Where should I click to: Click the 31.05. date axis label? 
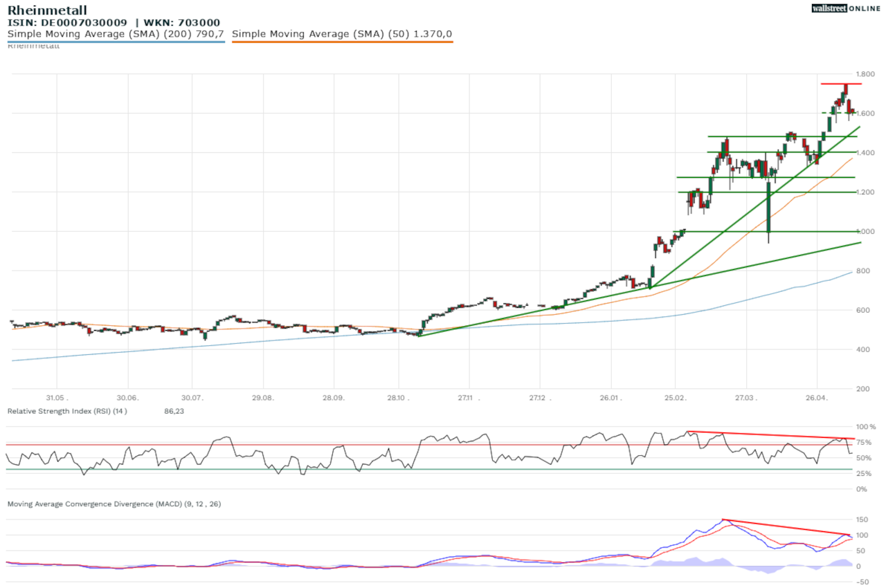pos(57,398)
